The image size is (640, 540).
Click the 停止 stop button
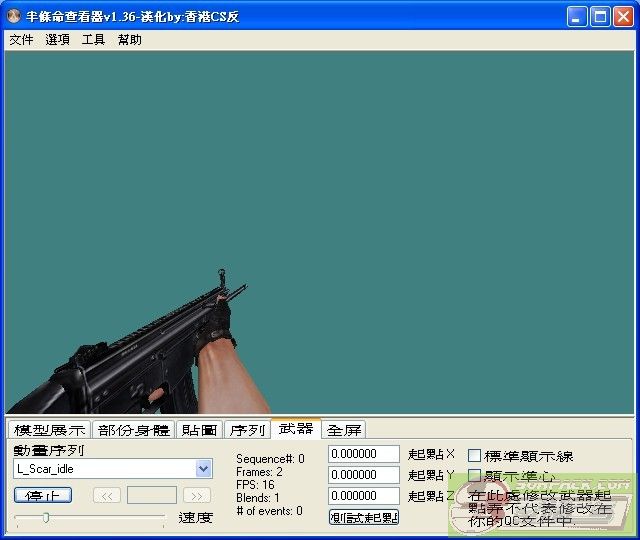click(x=43, y=496)
